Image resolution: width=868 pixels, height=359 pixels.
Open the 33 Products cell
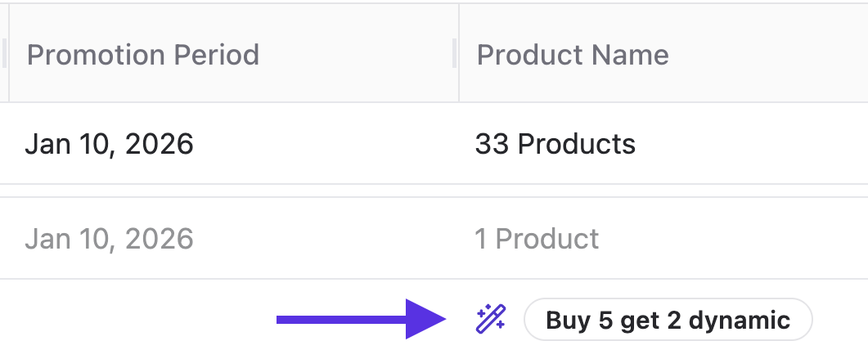[x=555, y=144]
